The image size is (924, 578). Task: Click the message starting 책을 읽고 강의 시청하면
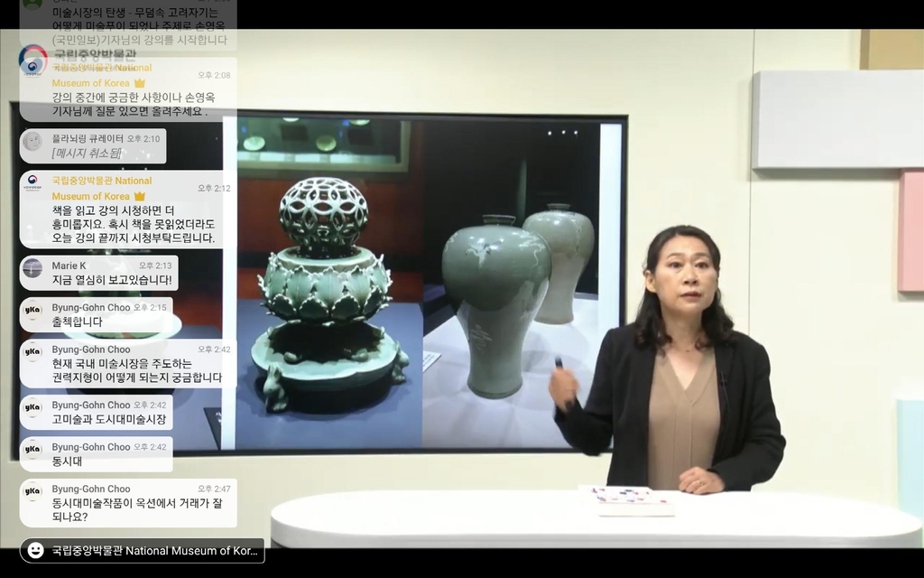134,224
